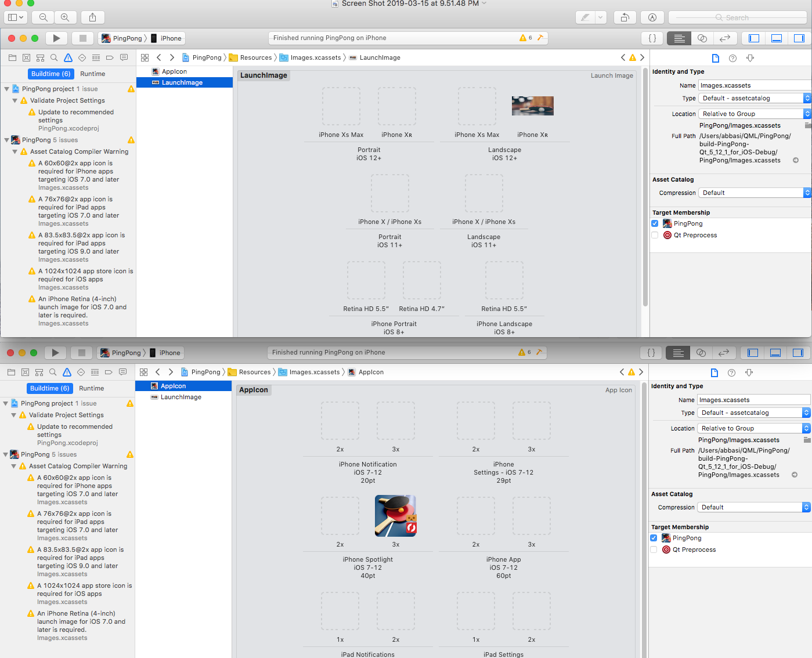The height and width of the screenshot is (658, 812).
Task: Enable Qt Preprocess target membership in the upper window
Action: 655,235
